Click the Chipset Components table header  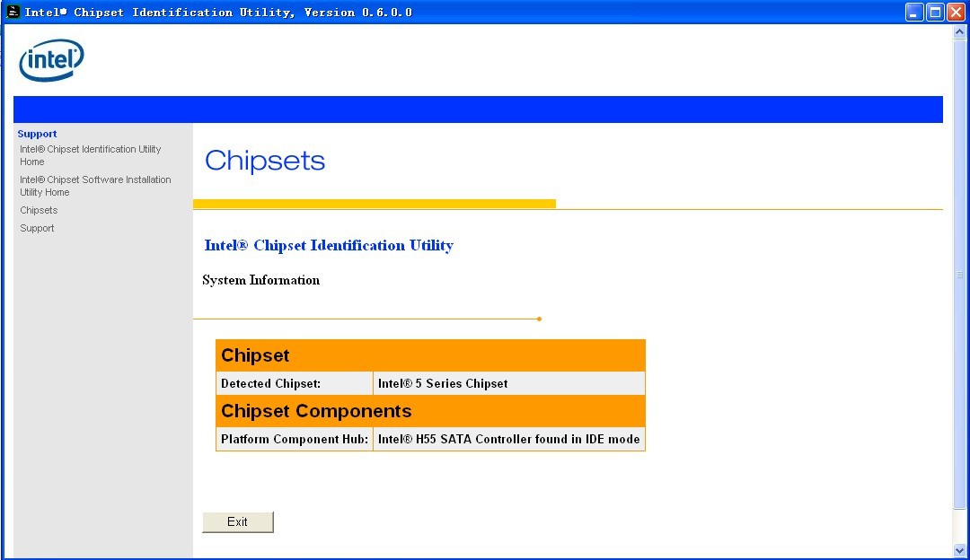tap(316, 411)
